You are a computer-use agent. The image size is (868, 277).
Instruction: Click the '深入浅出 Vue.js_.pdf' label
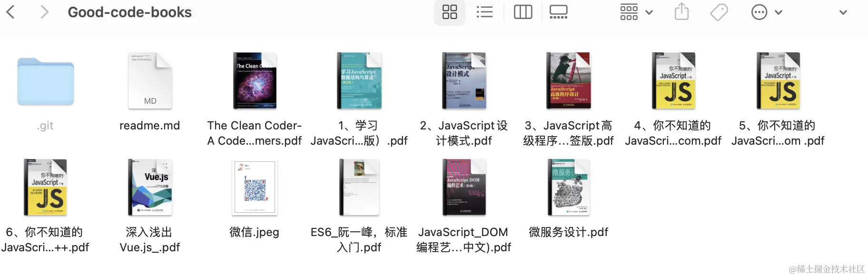pos(150,240)
